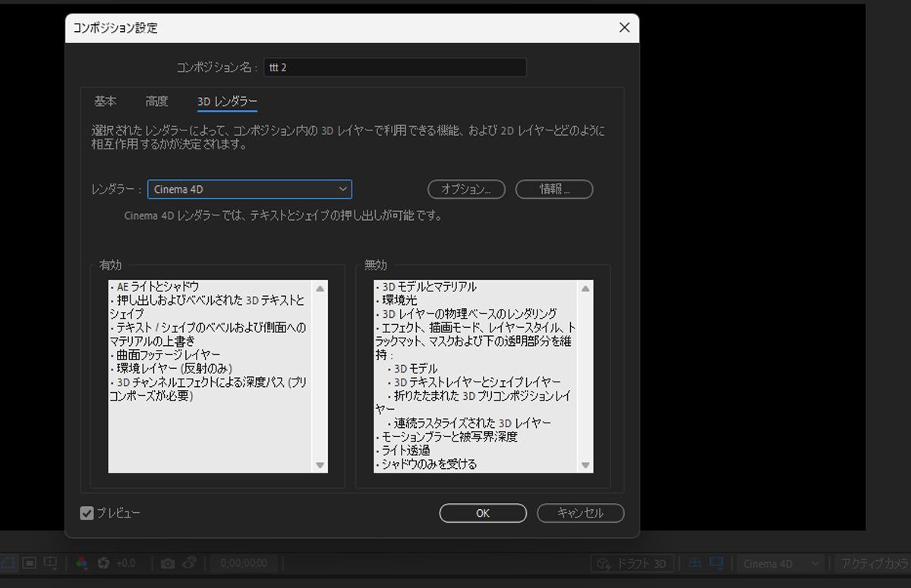Open the オプション dialog
911x588 pixels.
point(466,189)
